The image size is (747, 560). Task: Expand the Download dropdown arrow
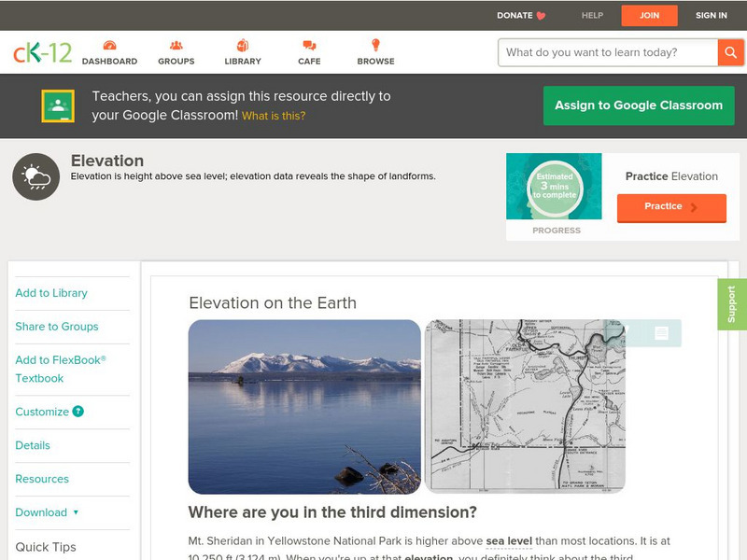tap(76, 512)
